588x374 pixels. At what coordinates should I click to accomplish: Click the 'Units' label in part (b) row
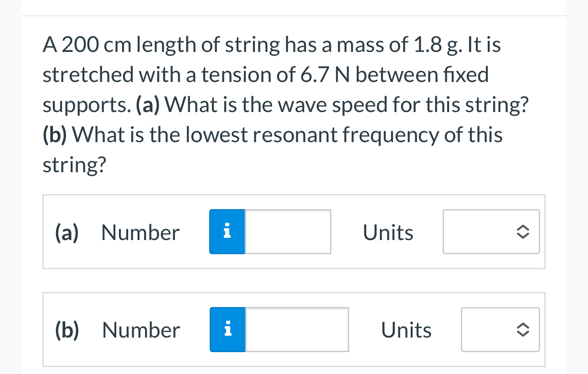[406, 329]
